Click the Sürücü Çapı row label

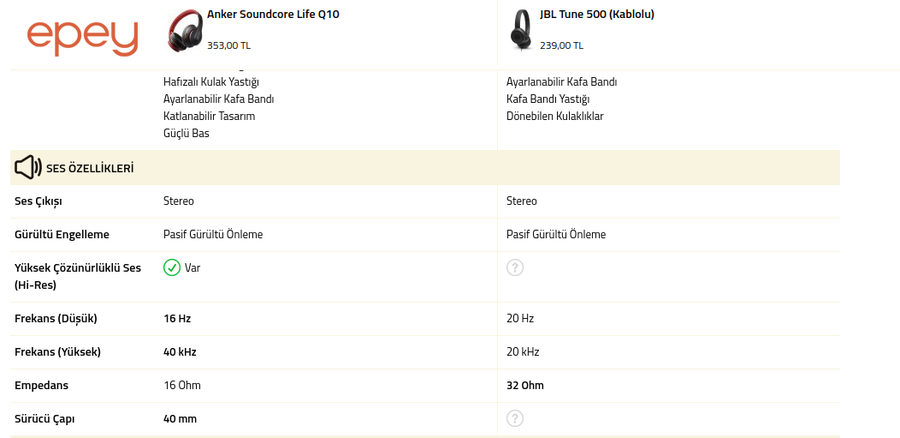pos(45,418)
